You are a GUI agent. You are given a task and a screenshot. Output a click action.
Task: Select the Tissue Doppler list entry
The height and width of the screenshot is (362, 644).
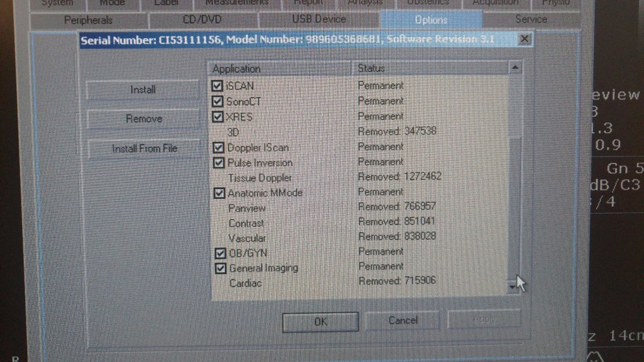(x=260, y=178)
